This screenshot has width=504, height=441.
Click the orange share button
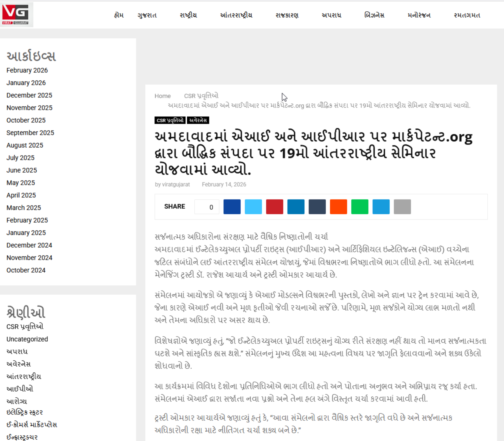click(x=338, y=207)
